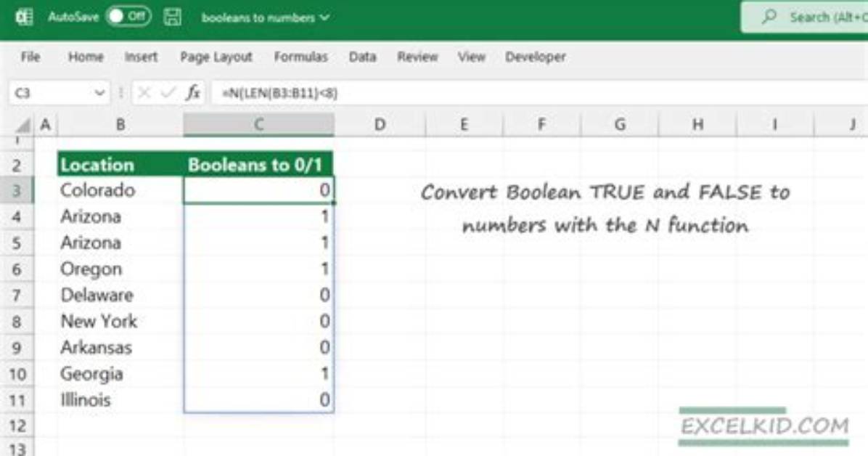Click cell C11 next to Illinois
Viewport: 868px width, 456px height.
tap(258, 400)
